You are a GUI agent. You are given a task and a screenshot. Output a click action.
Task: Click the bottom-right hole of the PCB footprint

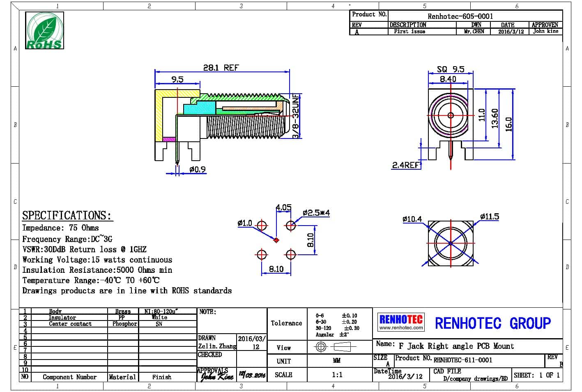click(290, 255)
